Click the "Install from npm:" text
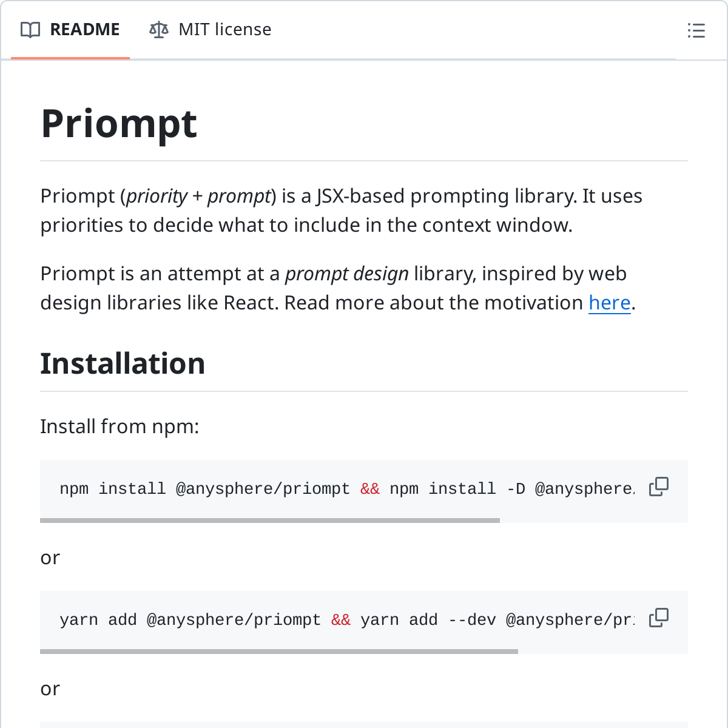This screenshot has width=728, height=728. [x=120, y=426]
